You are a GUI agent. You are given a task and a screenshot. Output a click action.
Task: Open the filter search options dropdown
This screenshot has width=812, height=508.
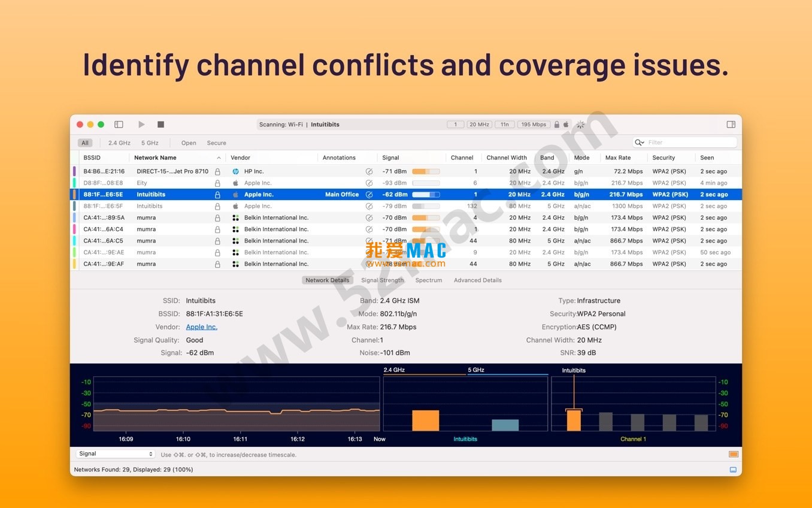pyautogui.click(x=640, y=143)
